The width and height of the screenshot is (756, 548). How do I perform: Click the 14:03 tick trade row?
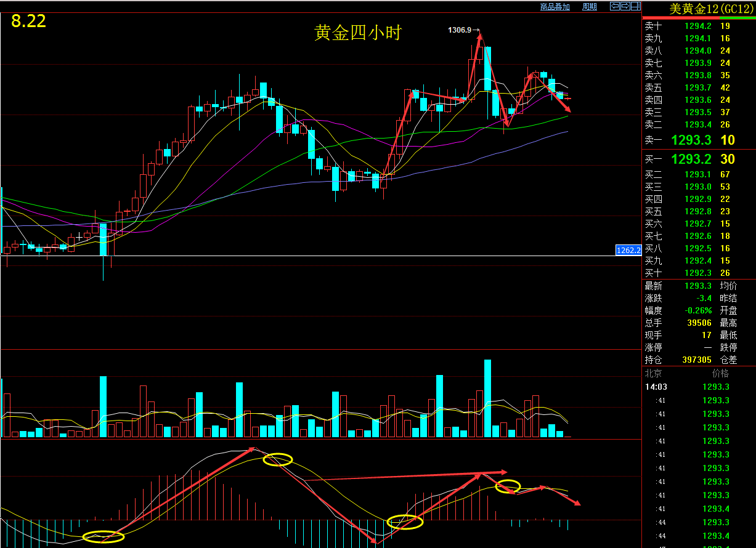pos(699,387)
